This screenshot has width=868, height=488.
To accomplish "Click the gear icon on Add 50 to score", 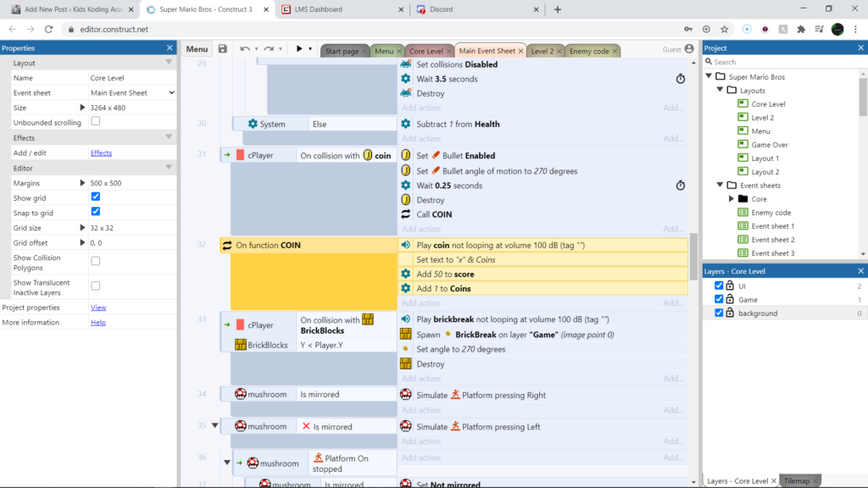I will tap(406, 274).
